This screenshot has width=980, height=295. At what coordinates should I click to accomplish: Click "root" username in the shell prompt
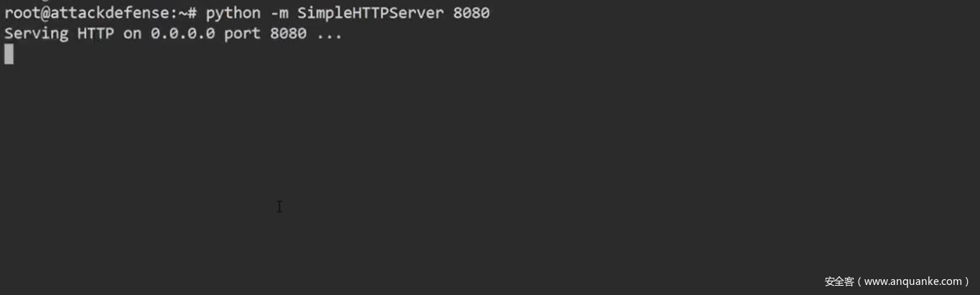pyautogui.click(x=22, y=13)
